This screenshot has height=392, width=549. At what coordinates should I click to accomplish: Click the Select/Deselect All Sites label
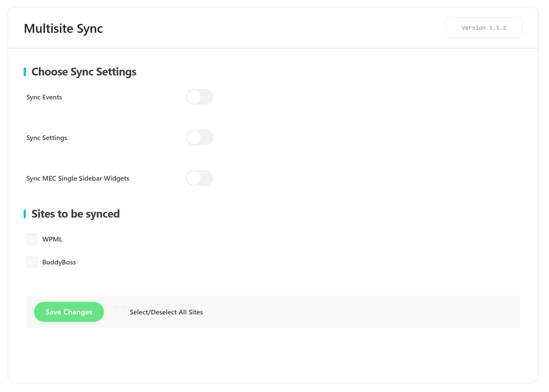click(166, 312)
